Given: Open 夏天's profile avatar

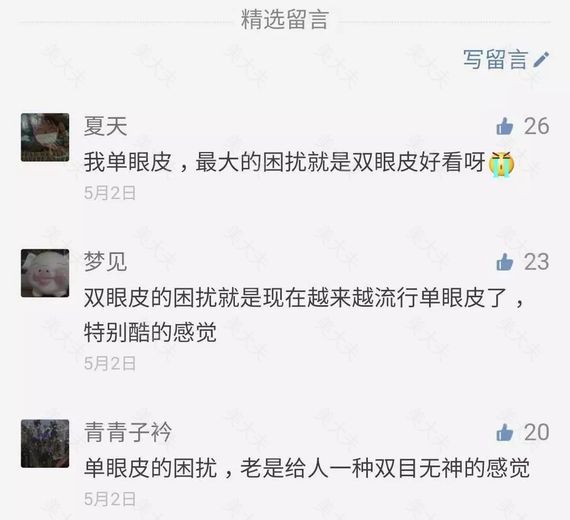Looking at the screenshot, I should pos(45,137).
